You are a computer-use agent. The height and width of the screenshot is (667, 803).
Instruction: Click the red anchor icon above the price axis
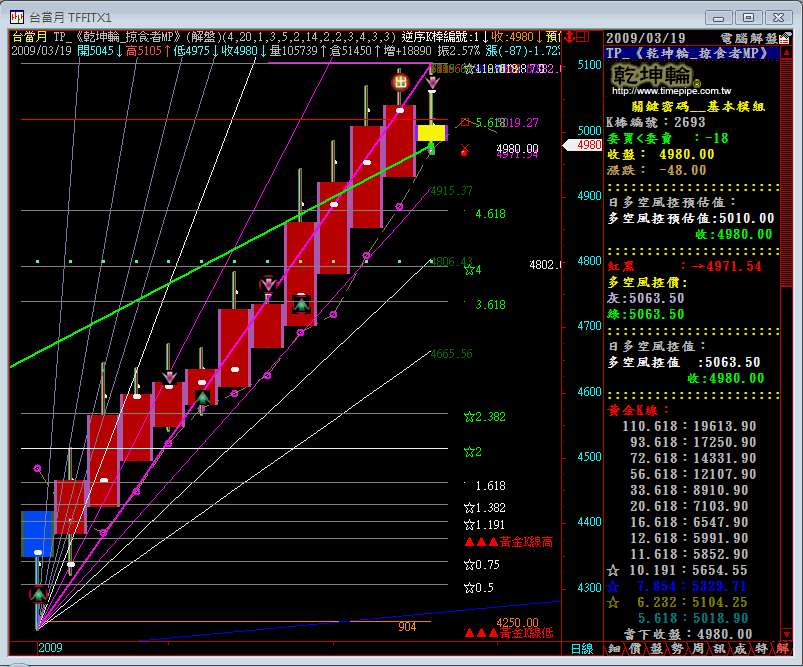click(x=568, y=37)
